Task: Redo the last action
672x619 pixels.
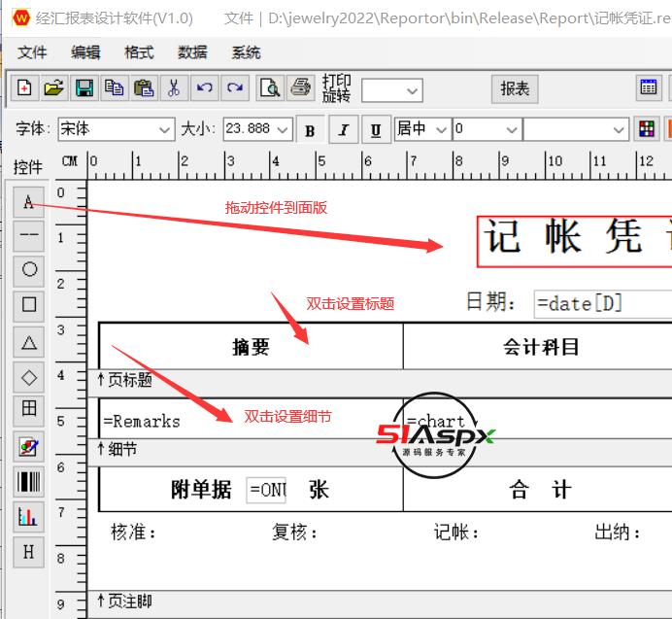Action: [x=235, y=88]
